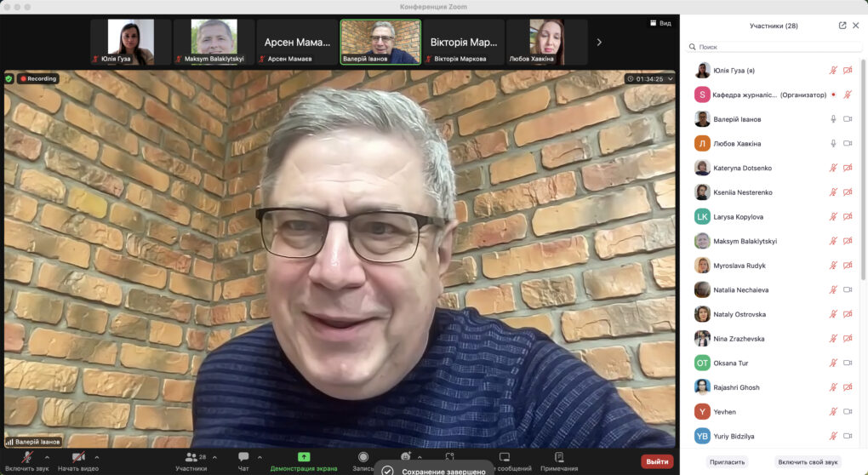868x475 pixels.
Task: Click the Пригласить invite button
Action: (x=728, y=461)
